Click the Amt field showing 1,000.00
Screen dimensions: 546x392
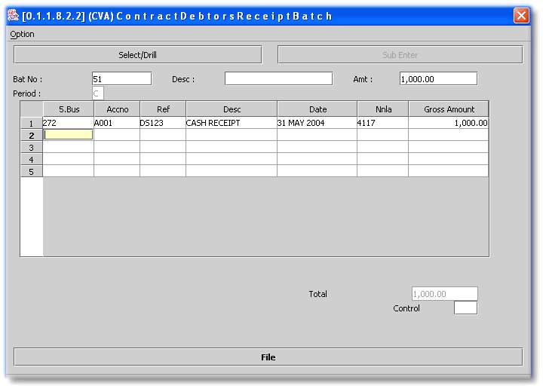click(x=438, y=79)
